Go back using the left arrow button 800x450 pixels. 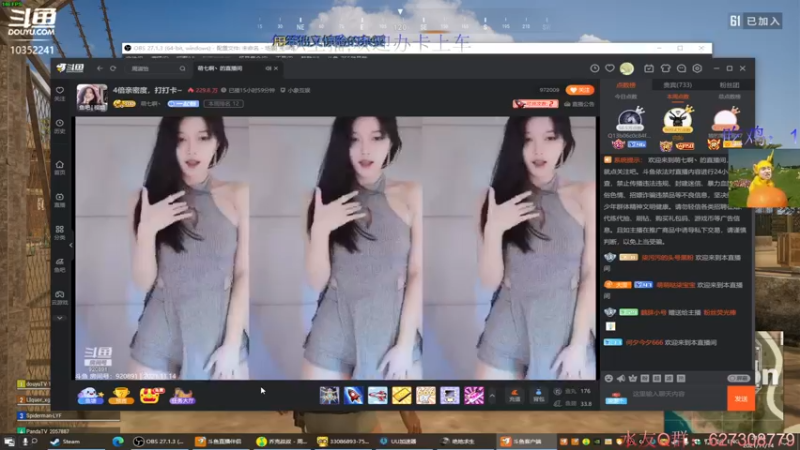[x=100, y=68]
